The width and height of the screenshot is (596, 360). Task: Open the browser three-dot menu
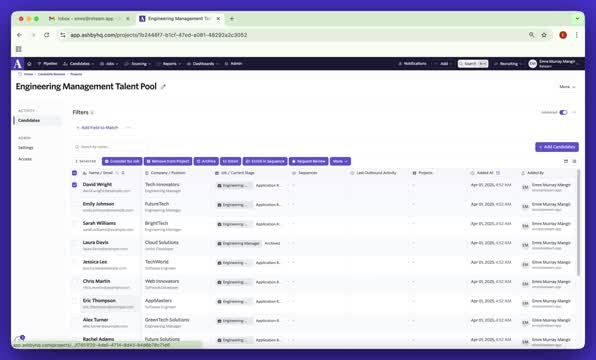pos(577,35)
